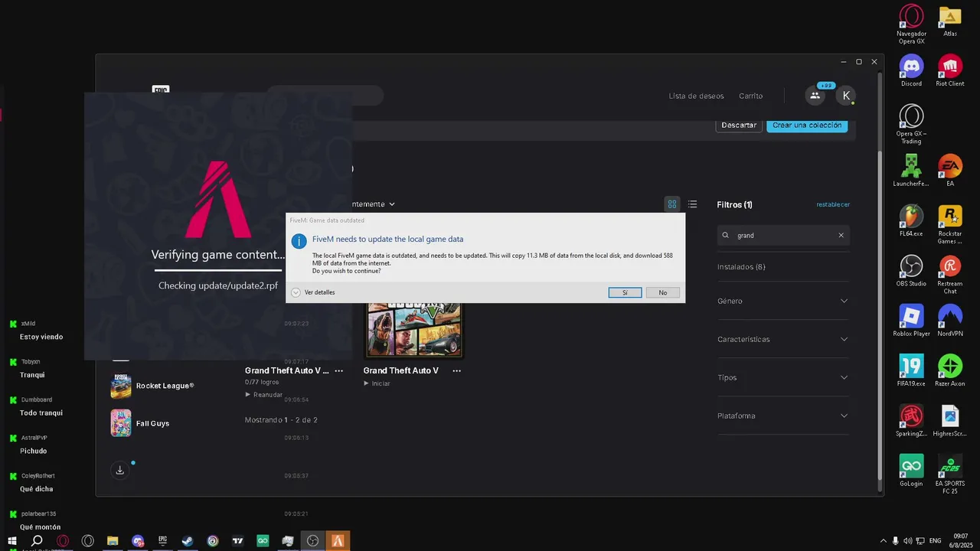Open the Atlas folder desktop icon
This screenshot has height=551, width=980.
[950, 21]
